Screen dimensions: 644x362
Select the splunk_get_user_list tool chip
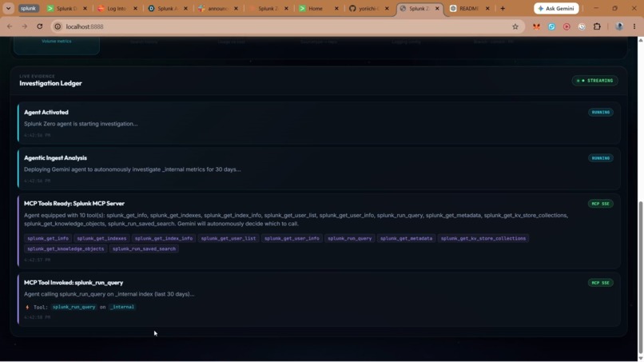point(229,238)
